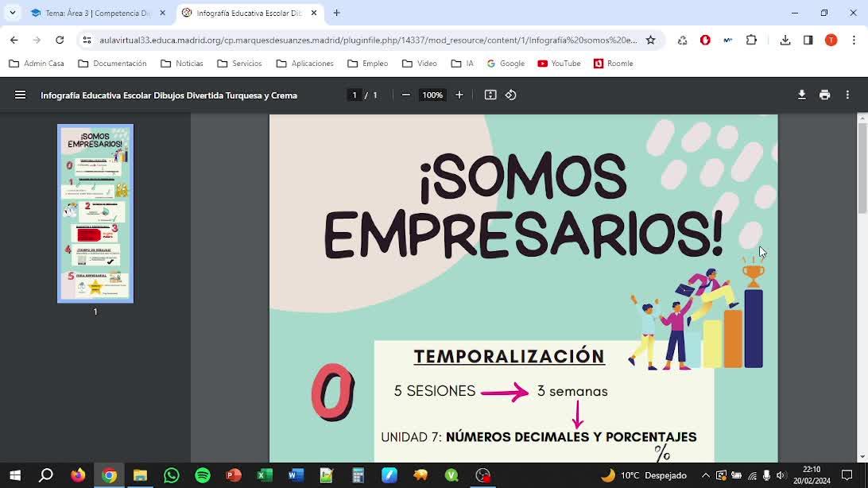This screenshot has width=868, height=488.
Task: Rotate the PDF counterclockwise
Action: coord(510,95)
